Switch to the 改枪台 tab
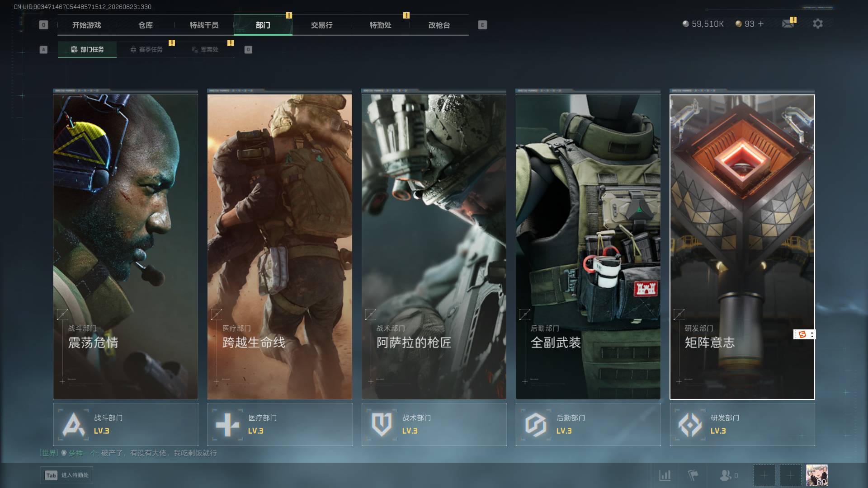This screenshot has width=868, height=488. (x=439, y=25)
